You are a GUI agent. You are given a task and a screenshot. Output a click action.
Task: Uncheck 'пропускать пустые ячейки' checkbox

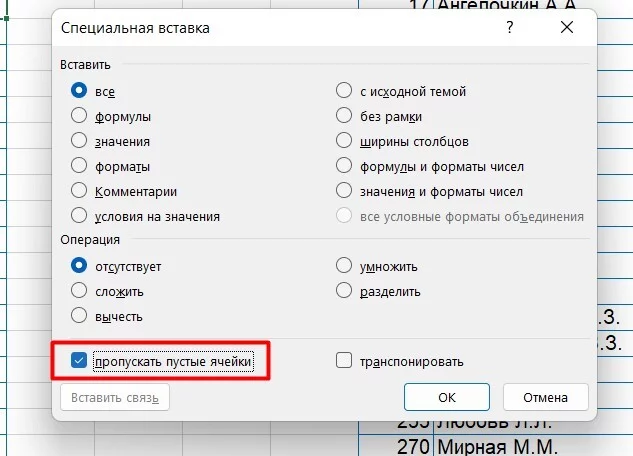(79, 360)
